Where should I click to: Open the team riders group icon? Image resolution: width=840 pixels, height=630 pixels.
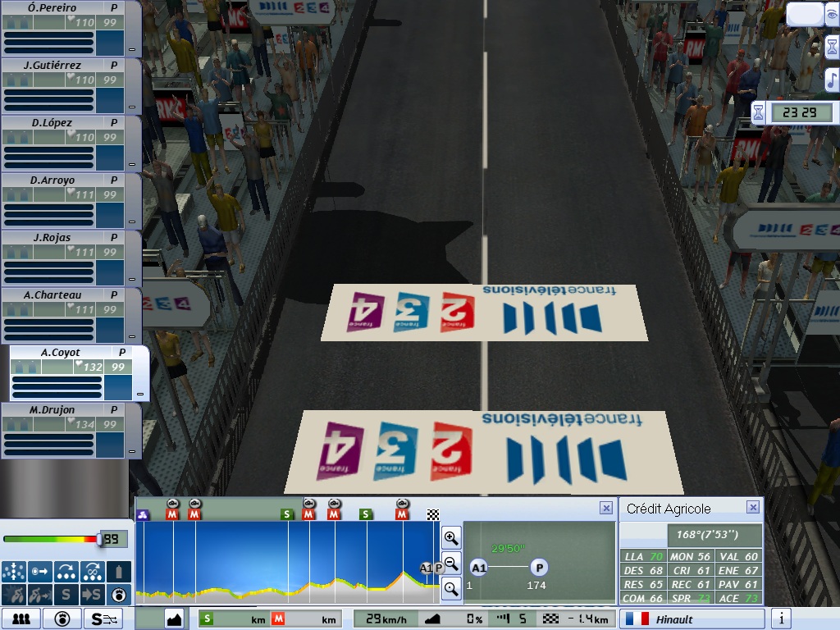point(21,619)
